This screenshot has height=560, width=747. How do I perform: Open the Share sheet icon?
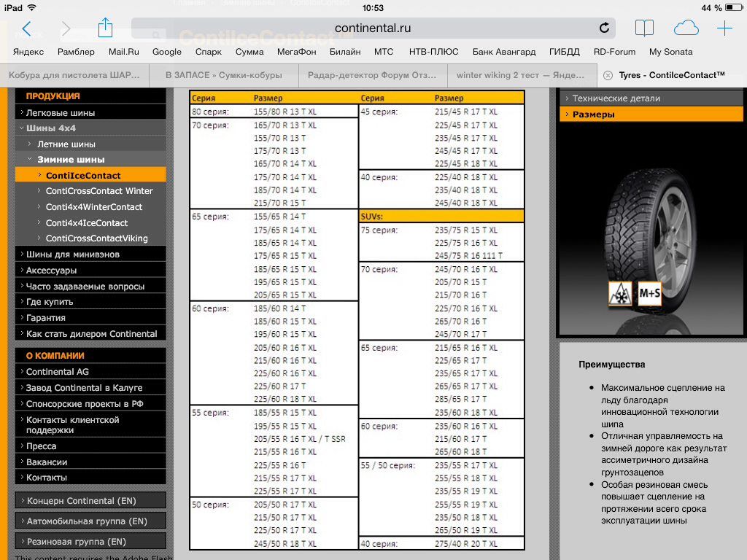pyautogui.click(x=105, y=28)
